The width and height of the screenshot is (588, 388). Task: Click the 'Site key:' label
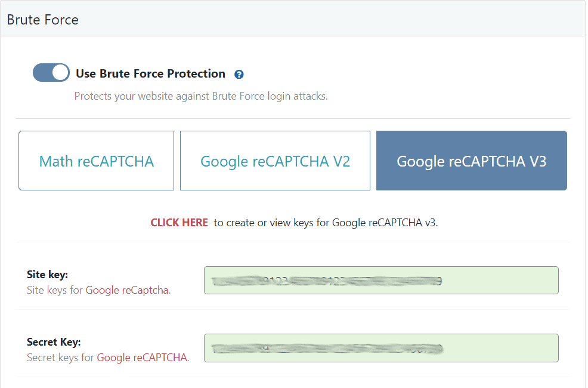pyautogui.click(x=47, y=275)
